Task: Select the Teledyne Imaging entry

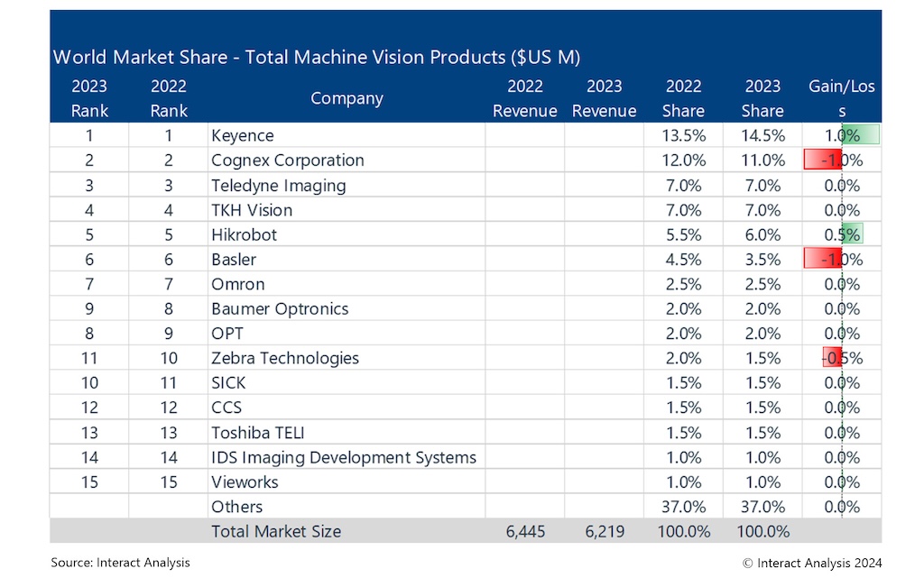Action: click(x=282, y=185)
